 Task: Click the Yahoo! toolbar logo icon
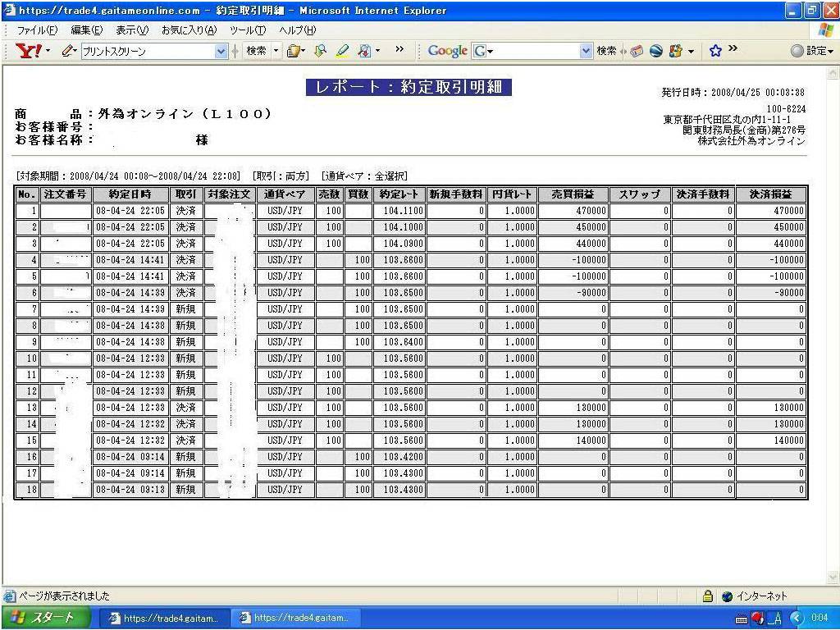click(30, 51)
